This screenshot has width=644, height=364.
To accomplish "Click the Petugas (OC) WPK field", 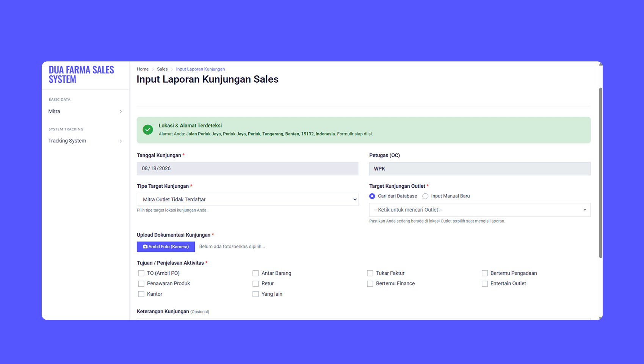I will coord(480,169).
